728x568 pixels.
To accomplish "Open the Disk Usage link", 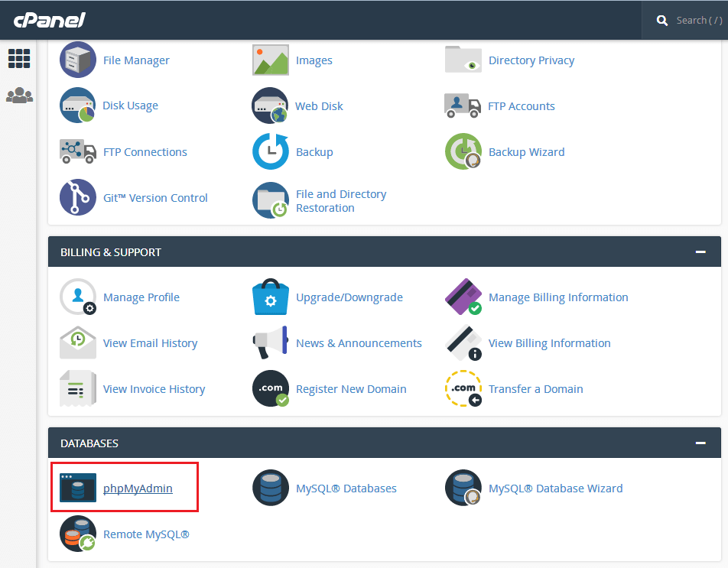I will (x=130, y=105).
